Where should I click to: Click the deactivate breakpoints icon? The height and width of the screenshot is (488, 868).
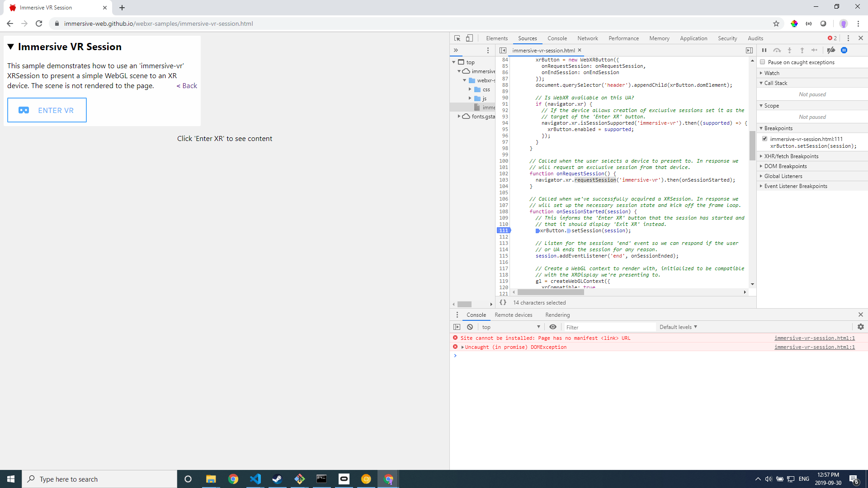coord(831,50)
